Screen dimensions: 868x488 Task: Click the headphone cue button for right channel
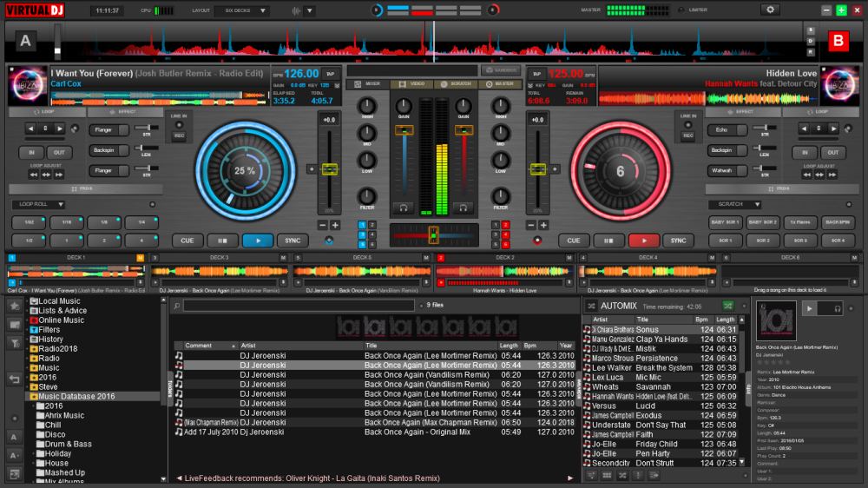tap(463, 208)
